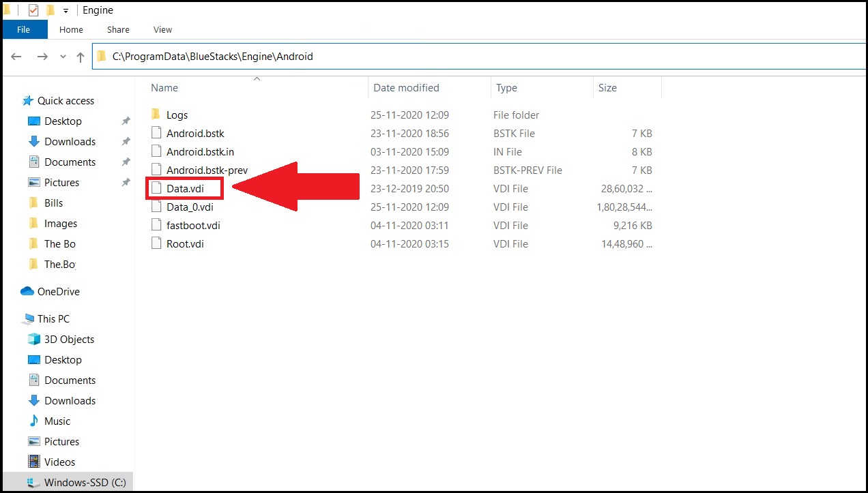Screen dimensions: 868x493
Task: Click the fastboot.vdi file name
Action: point(193,225)
